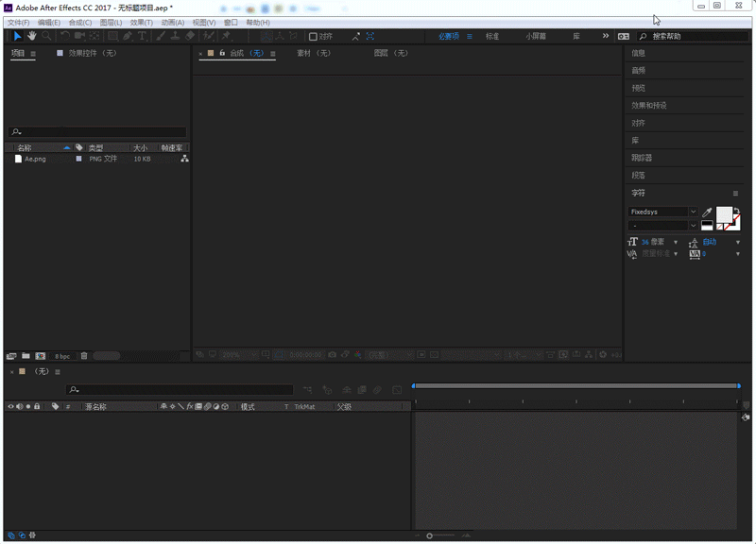This screenshot has height=544, width=756.
Task: Click the white fill color swatch
Action: coord(724,213)
